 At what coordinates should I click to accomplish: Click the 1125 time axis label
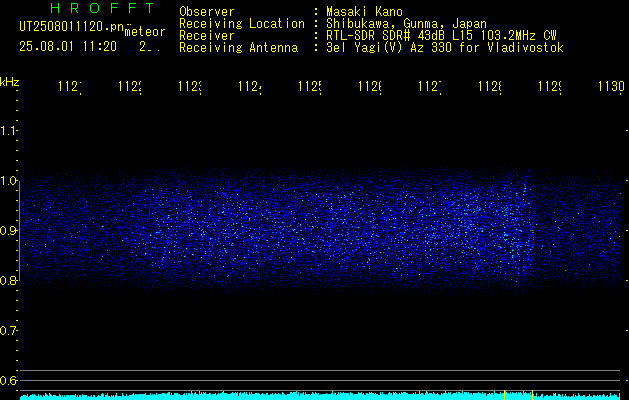click(310, 87)
